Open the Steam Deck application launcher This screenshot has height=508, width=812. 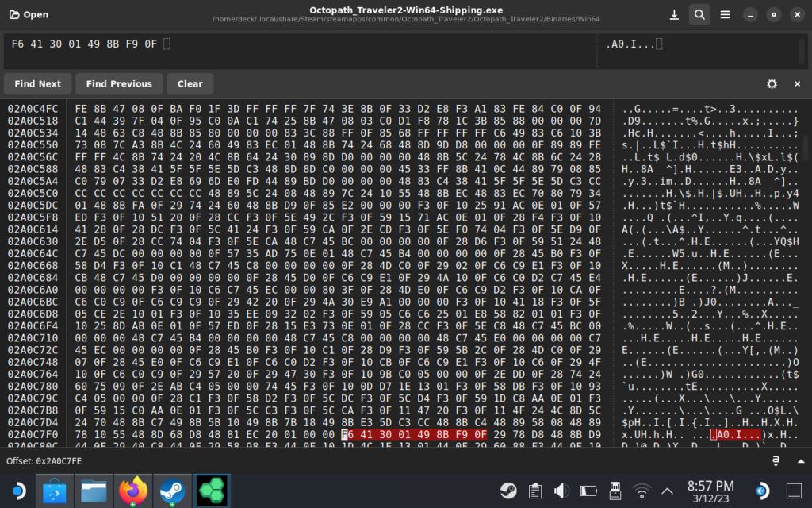(x=18, y=491)
